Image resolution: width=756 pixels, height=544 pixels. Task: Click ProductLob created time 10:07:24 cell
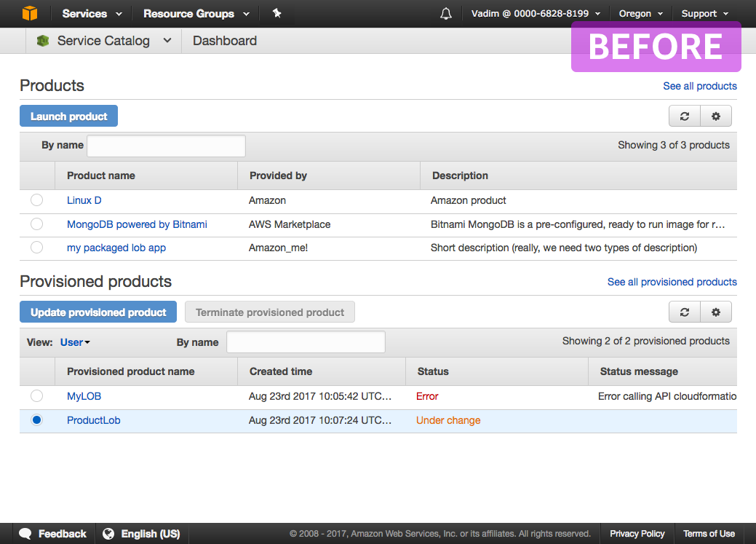(320, 420)
